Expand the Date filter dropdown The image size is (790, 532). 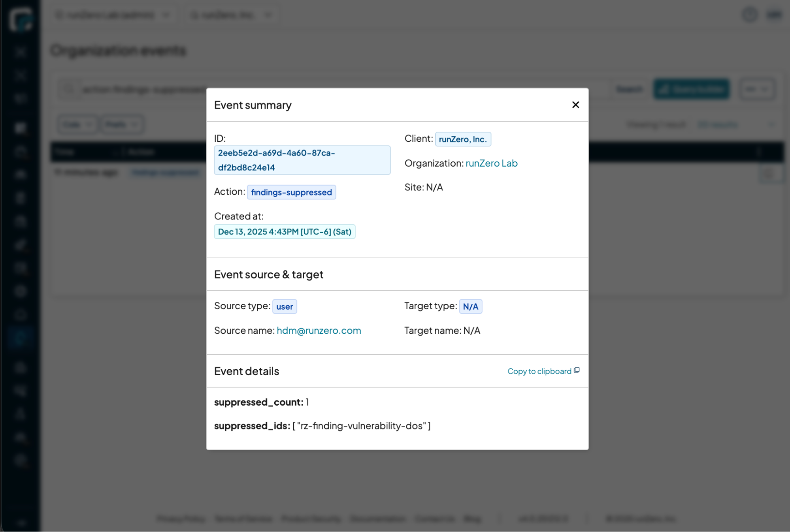click(77, 124)
